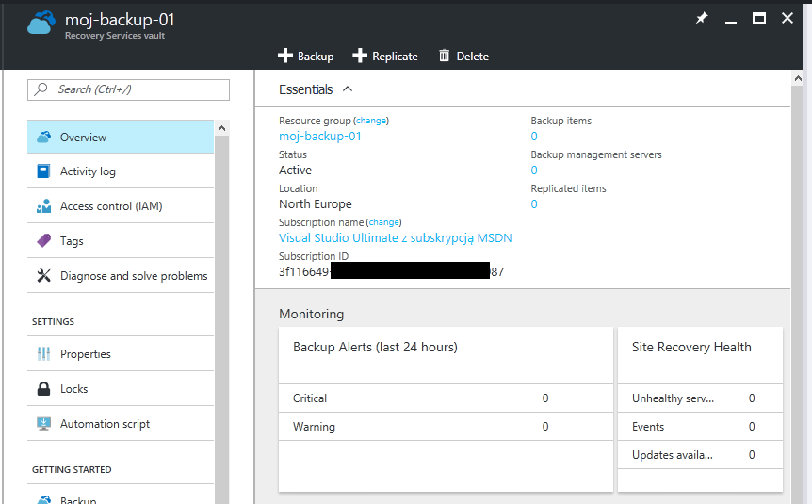Pin the blade with the pin icon
The image size is (812, 504).
click(702, 18)
